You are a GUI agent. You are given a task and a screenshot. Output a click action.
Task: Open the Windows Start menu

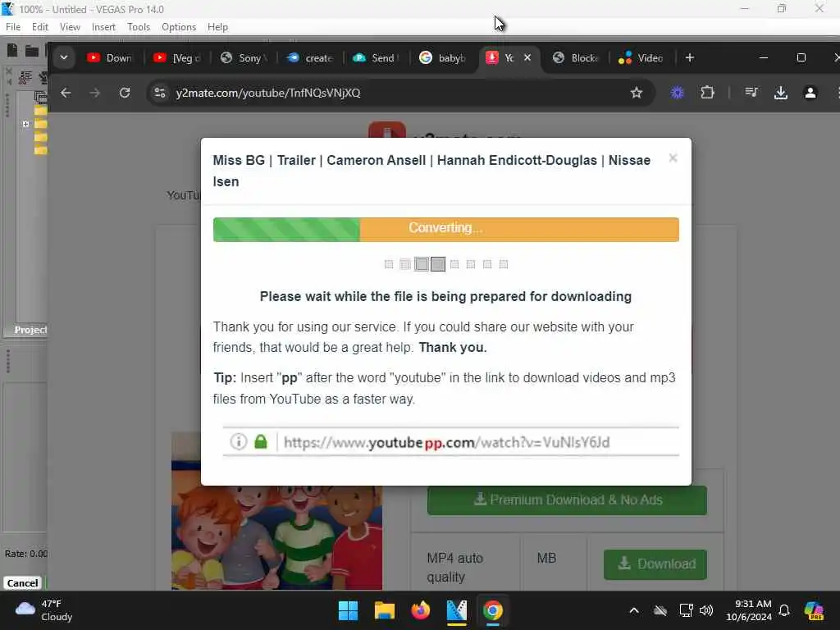tap(348, 610)
